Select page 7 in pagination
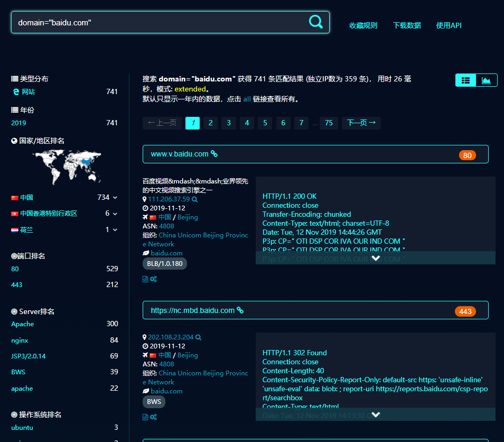 pos(301,123)
